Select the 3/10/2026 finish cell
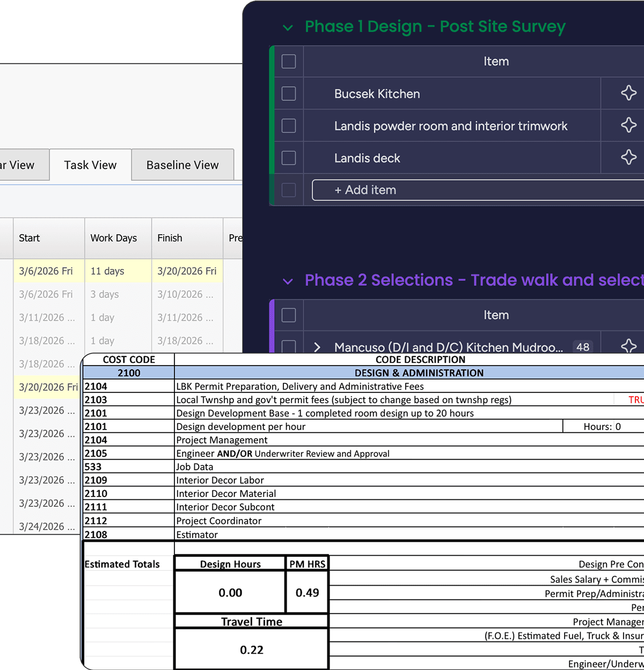 pos(187,294)
